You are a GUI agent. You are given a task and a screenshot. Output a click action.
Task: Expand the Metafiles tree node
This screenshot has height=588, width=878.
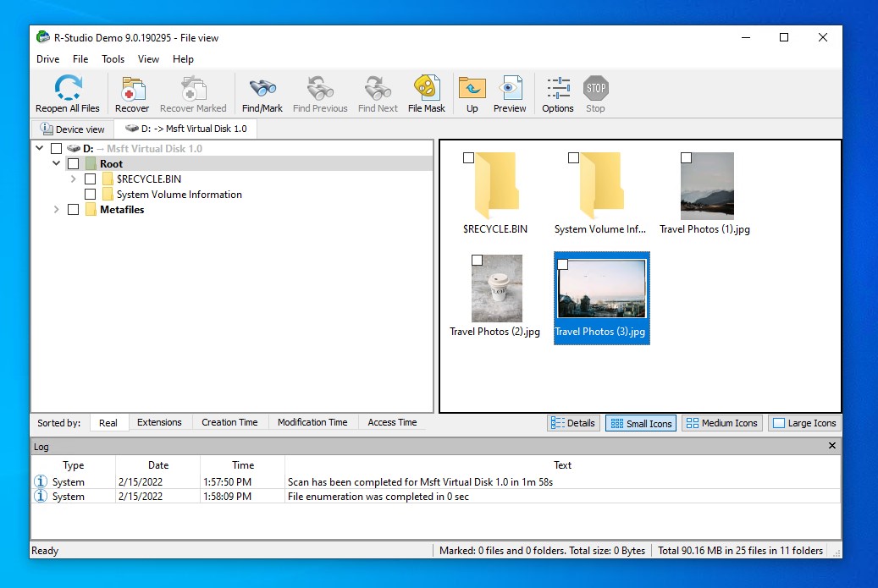(56, 209)
